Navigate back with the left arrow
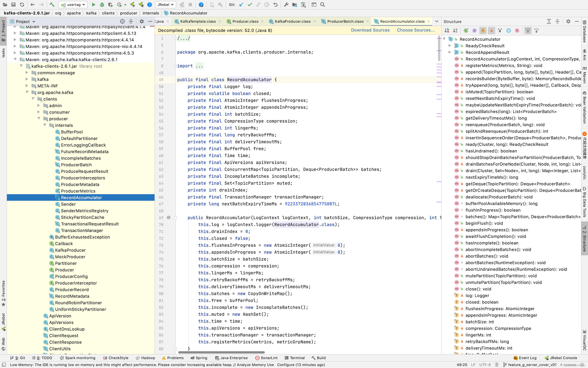This screenshot has height=368, width=588. pyautogui.click(x=32, y=5)
